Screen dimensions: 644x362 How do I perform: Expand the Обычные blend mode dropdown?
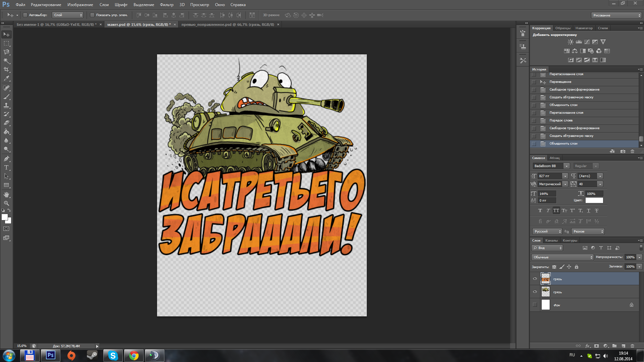click(x=562, y=257)
